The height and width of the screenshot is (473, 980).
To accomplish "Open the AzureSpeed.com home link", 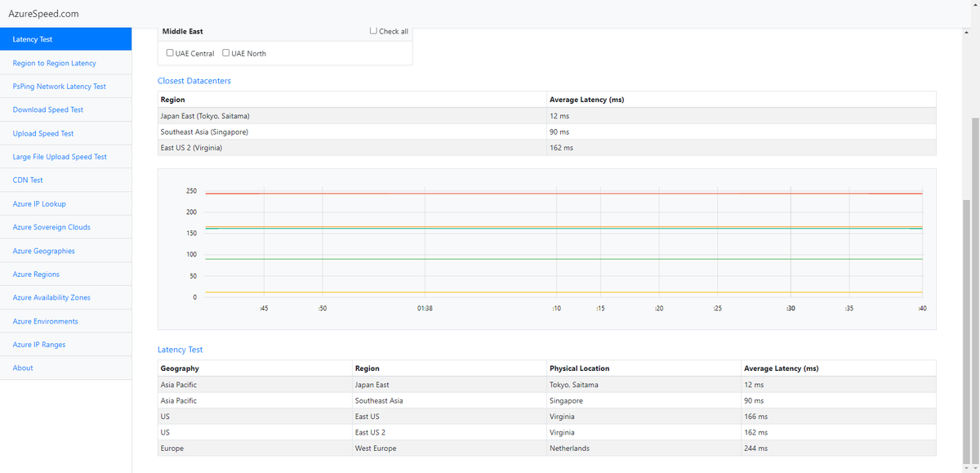I will point(43,13).
